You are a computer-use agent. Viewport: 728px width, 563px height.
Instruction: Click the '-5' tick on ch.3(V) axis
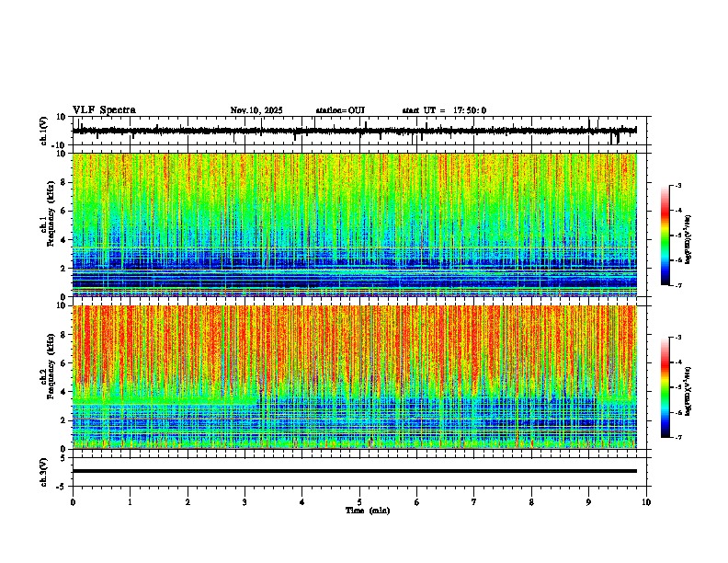62,487
